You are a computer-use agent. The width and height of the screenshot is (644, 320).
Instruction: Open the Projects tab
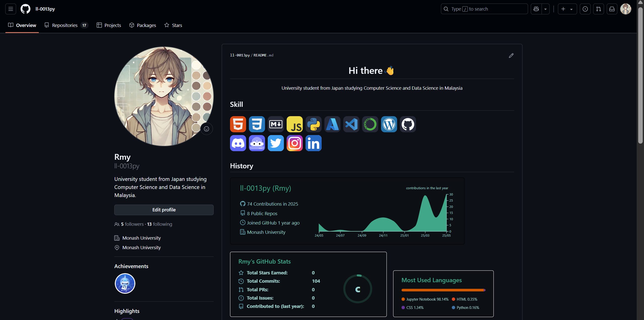coord(109,25)
